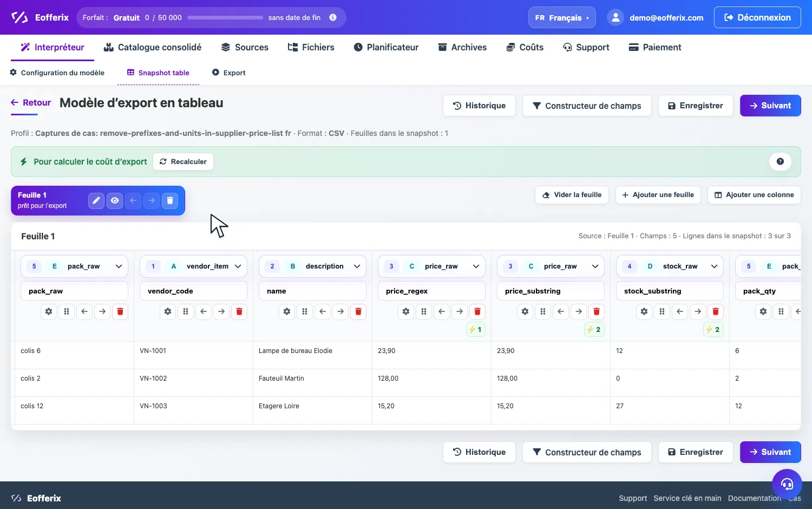Click Ajouter une feuille button
The width and height of the screenshot is (812, 509).
pyautogui.click(x=658, y=195)
